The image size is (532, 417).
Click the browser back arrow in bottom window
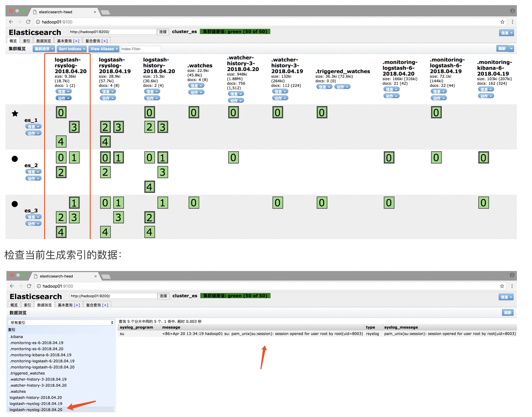click(12, 286)
